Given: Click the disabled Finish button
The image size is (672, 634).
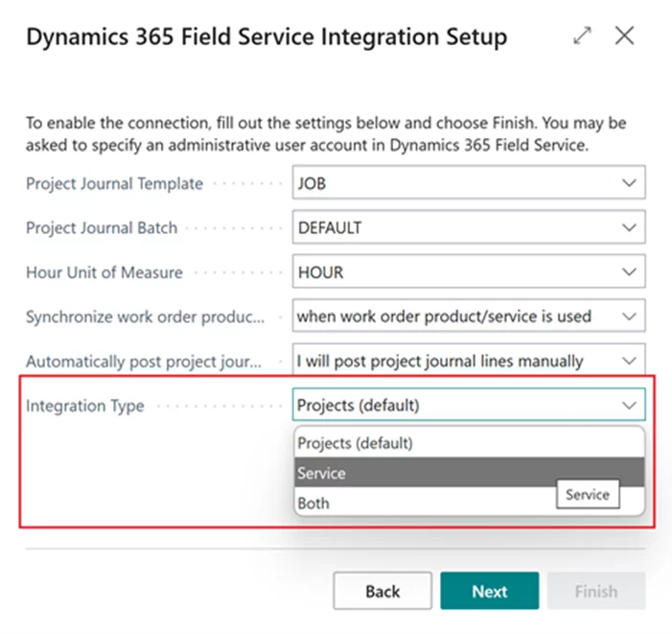Looking at the screenshot, I should 596,591.
